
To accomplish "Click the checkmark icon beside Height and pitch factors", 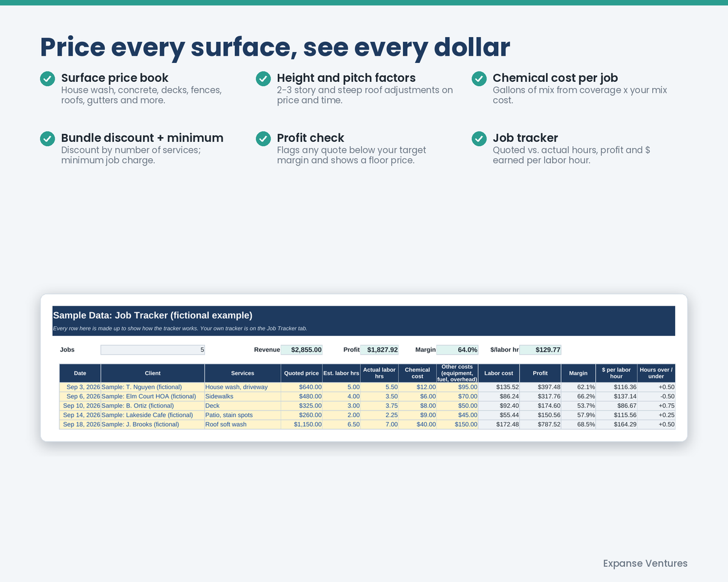I will (x=263, y=79).
